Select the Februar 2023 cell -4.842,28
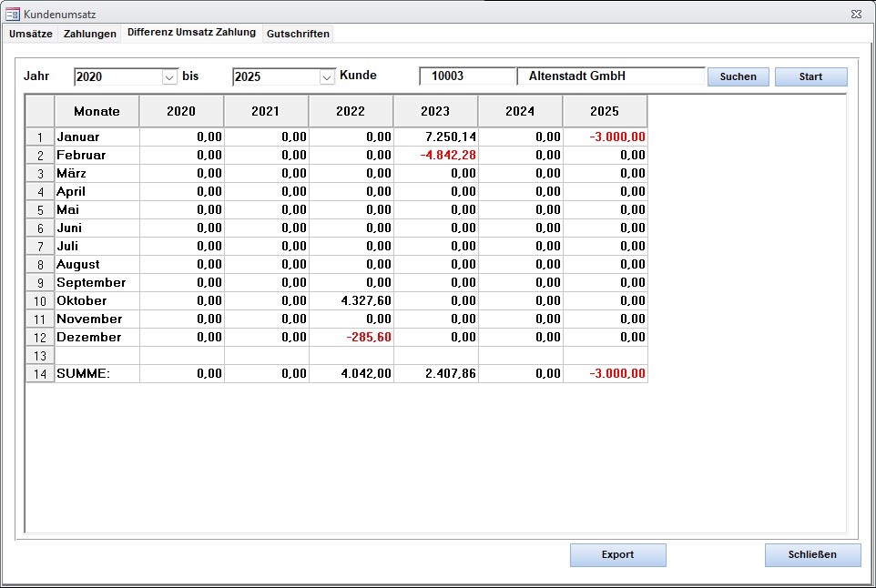The width and height of the screenshot is (876, 588). pos(435,156)
